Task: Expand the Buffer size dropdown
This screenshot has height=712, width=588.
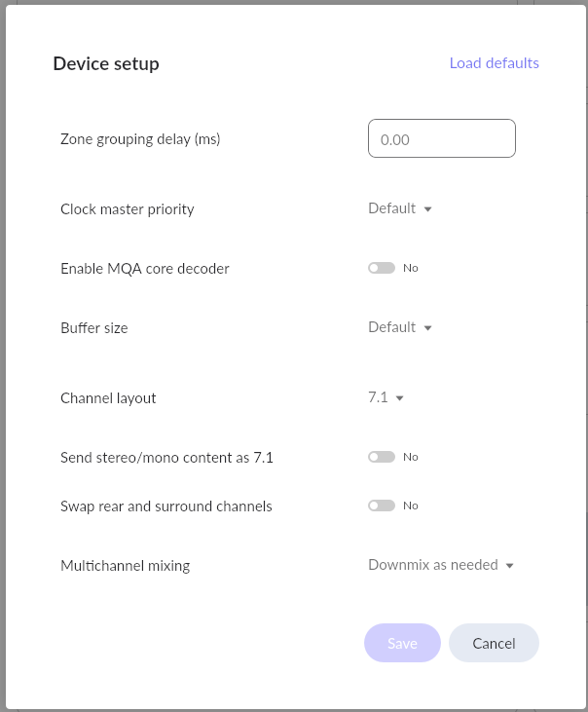Action: (399, 327)
